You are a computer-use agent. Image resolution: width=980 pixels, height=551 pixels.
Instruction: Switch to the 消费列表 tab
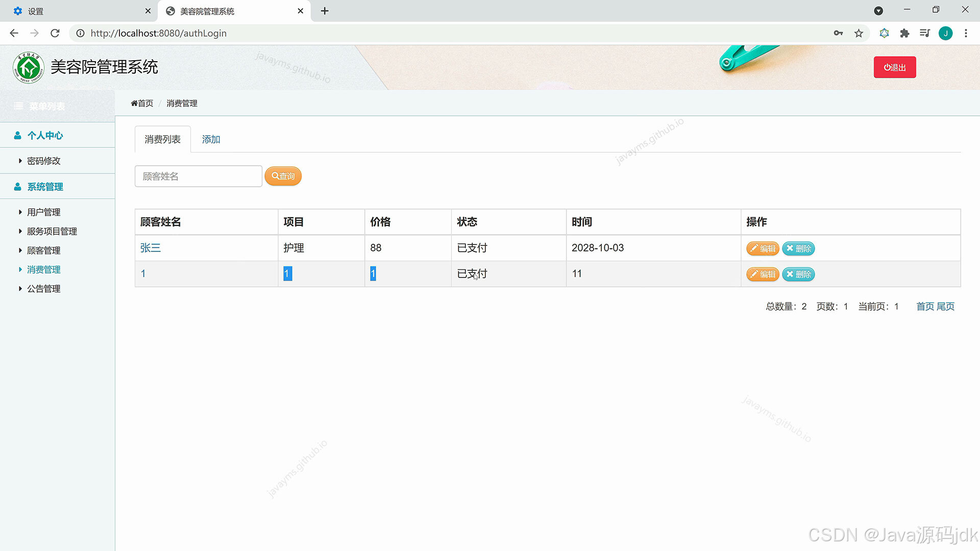[x=162, y=139]
